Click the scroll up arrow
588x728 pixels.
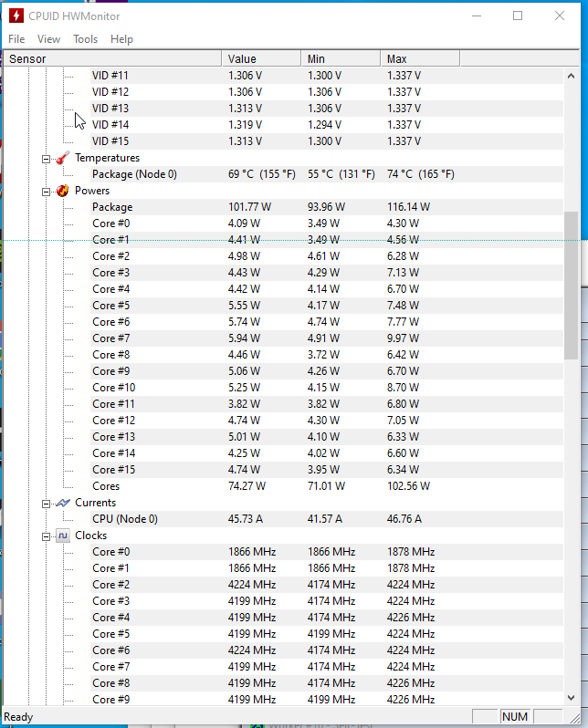coord(572,76)
